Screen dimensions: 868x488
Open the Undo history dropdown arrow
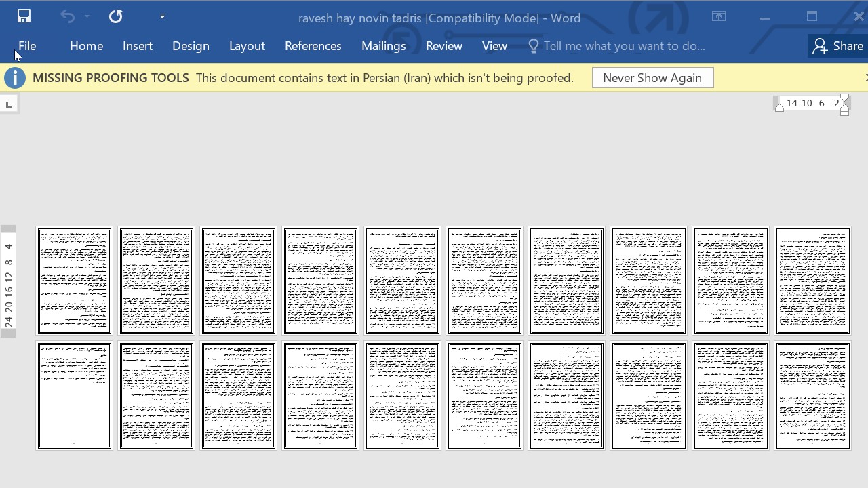(87, 16)
